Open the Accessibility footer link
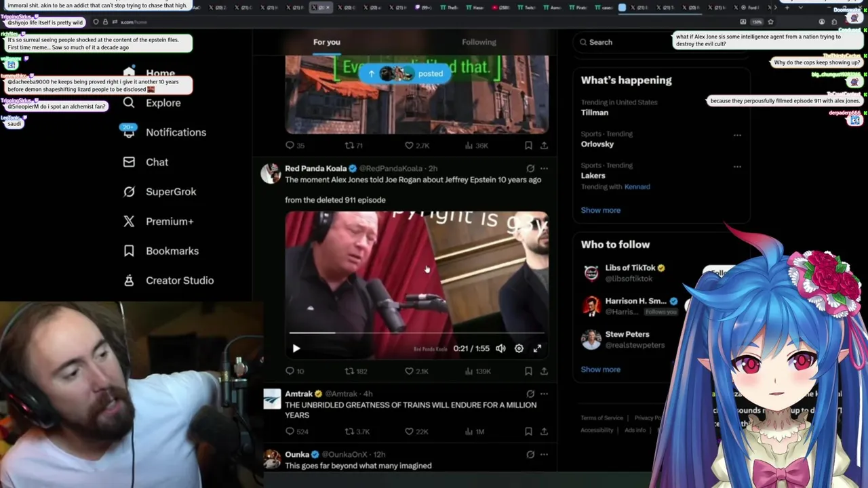This screenshot has width=868, height=488. [x=597, y=430]
